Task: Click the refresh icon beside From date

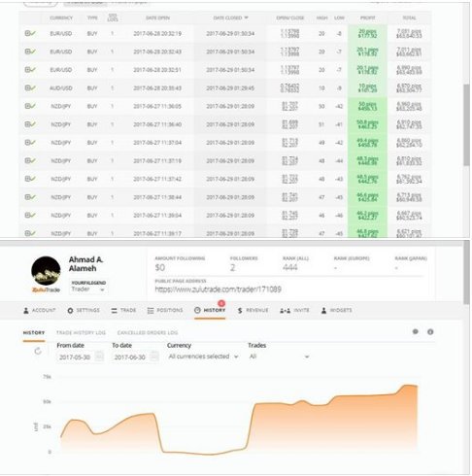Action: 38,351
